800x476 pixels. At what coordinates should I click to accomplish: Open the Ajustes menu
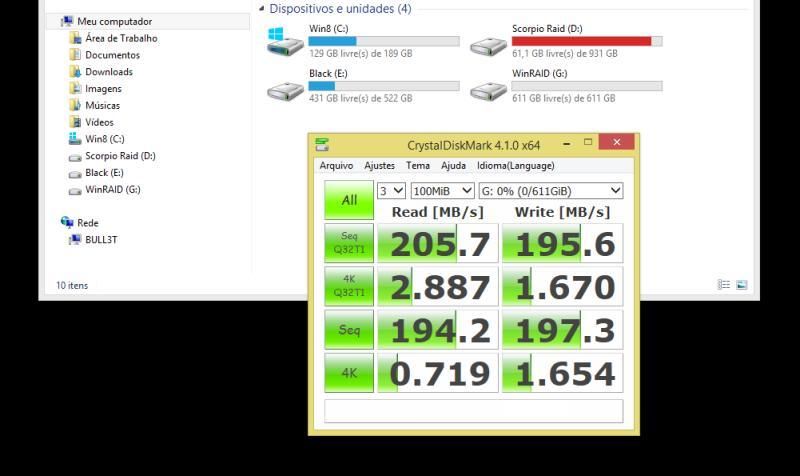click(379, 165)
